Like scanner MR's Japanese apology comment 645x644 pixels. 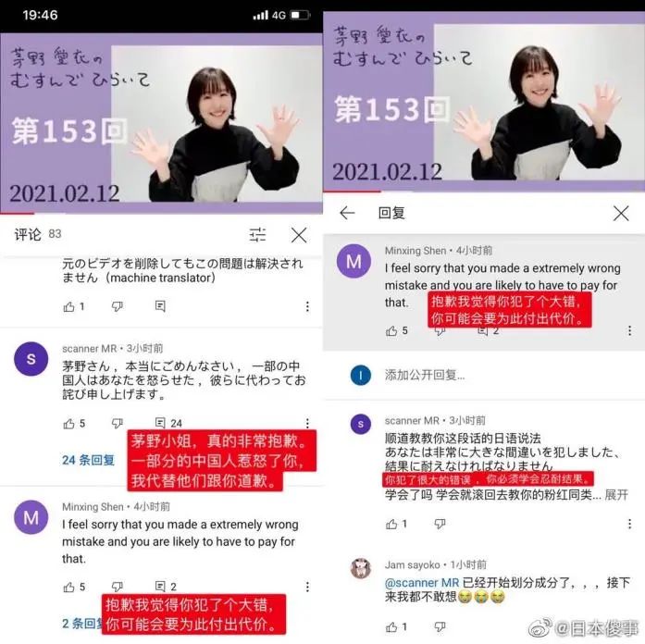point(69,423)
